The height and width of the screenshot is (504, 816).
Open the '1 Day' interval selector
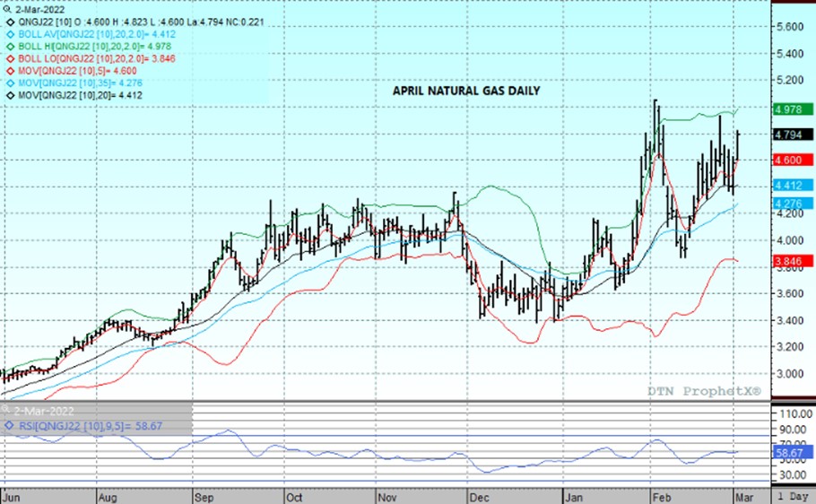click(792, 496)
